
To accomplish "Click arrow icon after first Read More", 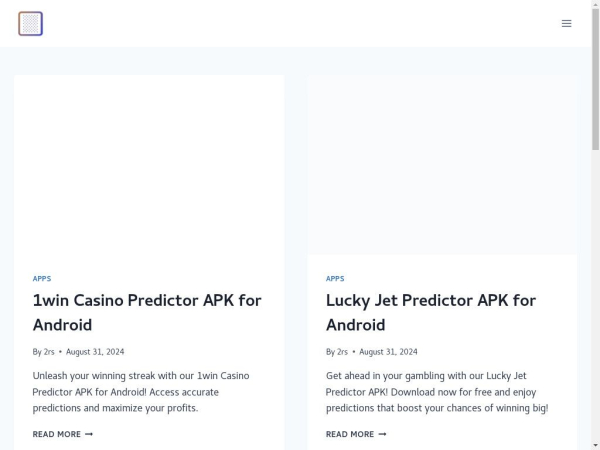I will tap(89, 434).
